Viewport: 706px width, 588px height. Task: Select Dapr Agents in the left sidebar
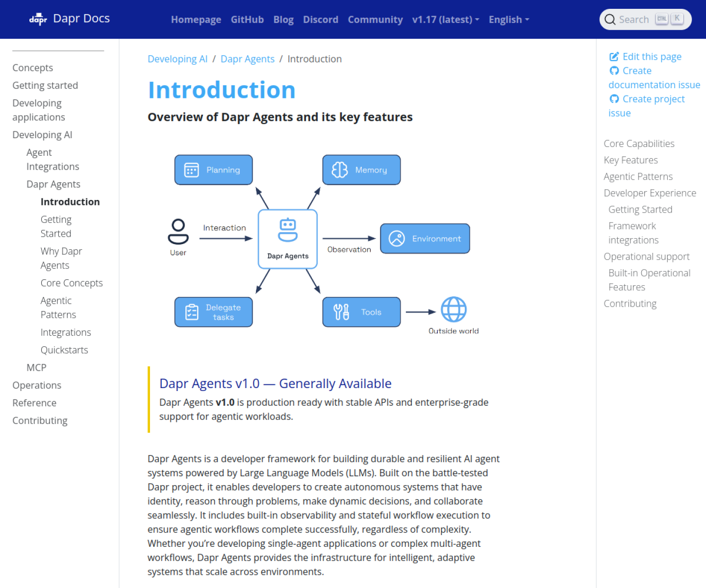(53, 184)
